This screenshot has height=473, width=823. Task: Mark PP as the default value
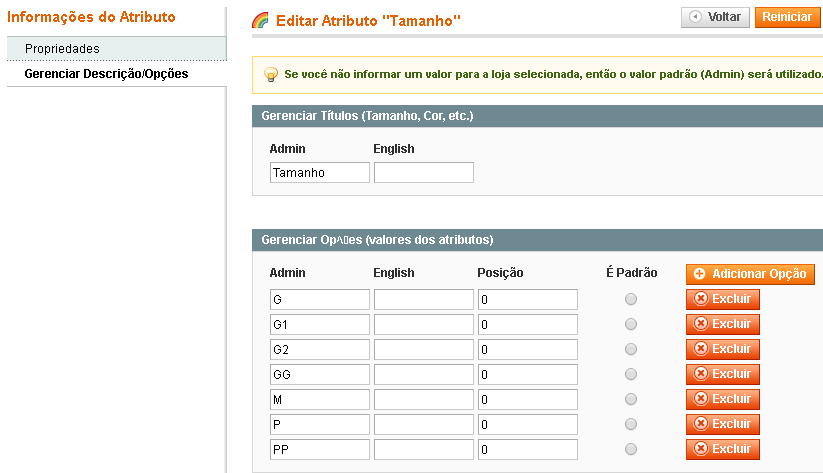tap(631, 449)
